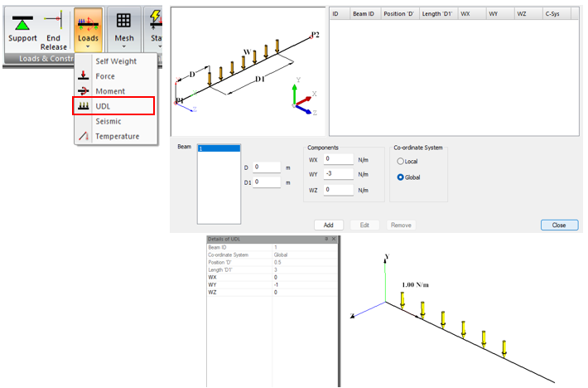Click the pin icon in Details of UDL
Viewport: 588px width, 388px height.
[x=325, y=239]
